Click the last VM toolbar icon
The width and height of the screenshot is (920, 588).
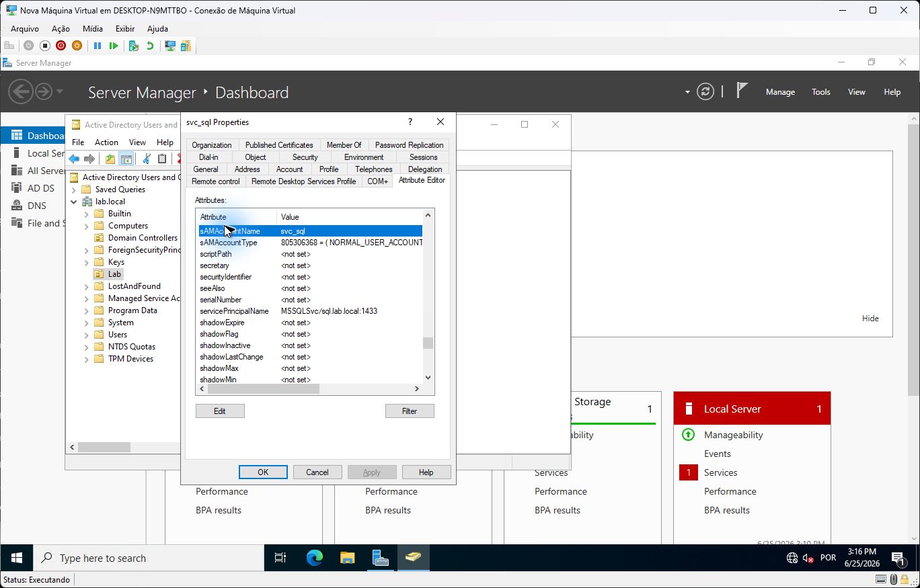186,46
